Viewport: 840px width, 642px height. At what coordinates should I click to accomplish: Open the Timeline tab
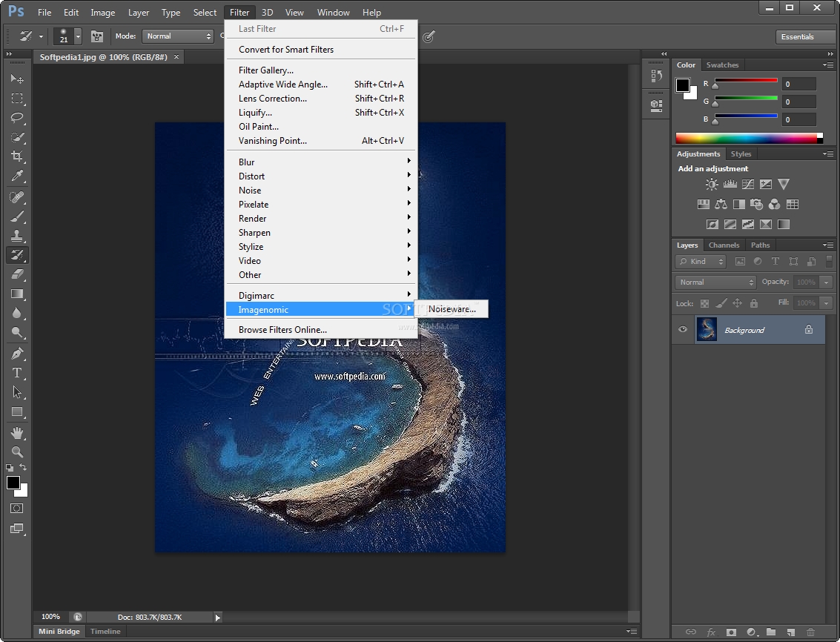(x=105, y=632)
